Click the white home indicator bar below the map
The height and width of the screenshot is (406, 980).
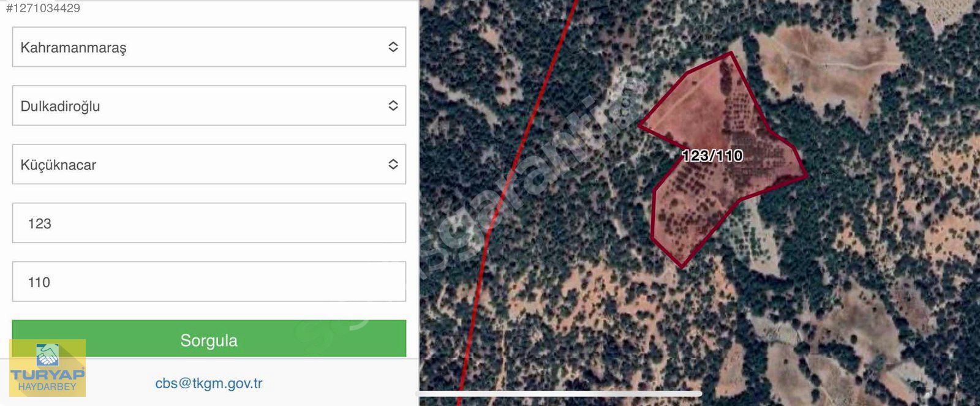(x=560, y=393)
